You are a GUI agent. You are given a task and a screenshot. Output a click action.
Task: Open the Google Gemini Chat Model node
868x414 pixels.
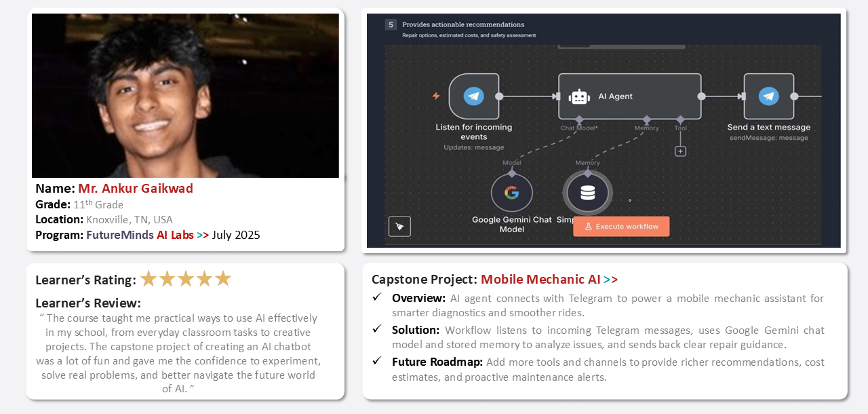pos(512,193)
